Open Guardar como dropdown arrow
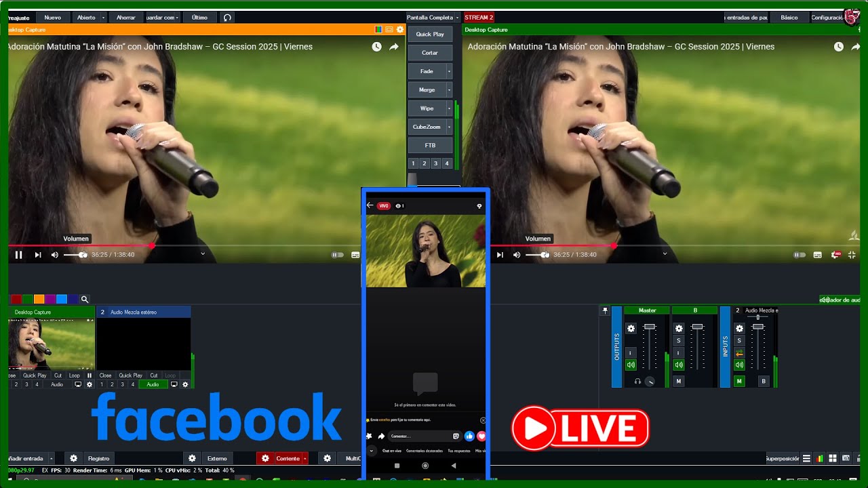The image size is (868, 488). [177, 18]
